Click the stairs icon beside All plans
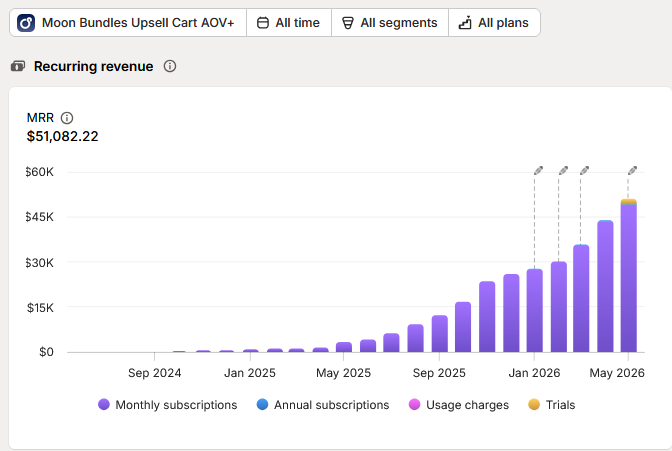This screenshot has height=451, width=672. click(x=465, y=23)
